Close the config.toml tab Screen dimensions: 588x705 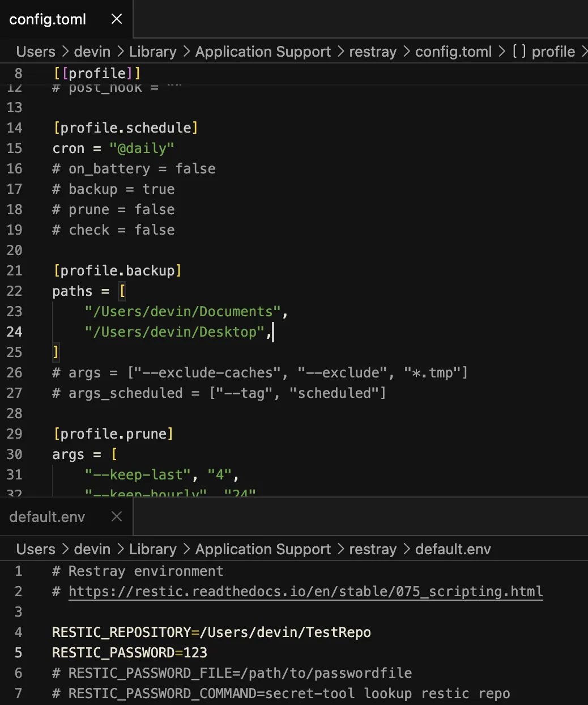117,19
